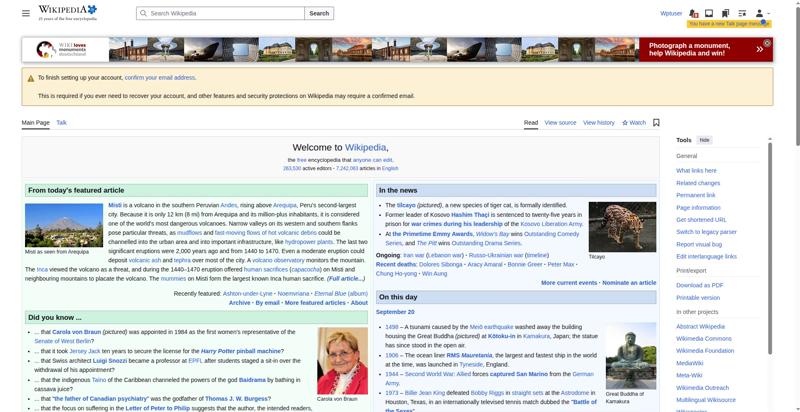Click Report visual bug
800x412 pixels.
[x=699, y=244]
